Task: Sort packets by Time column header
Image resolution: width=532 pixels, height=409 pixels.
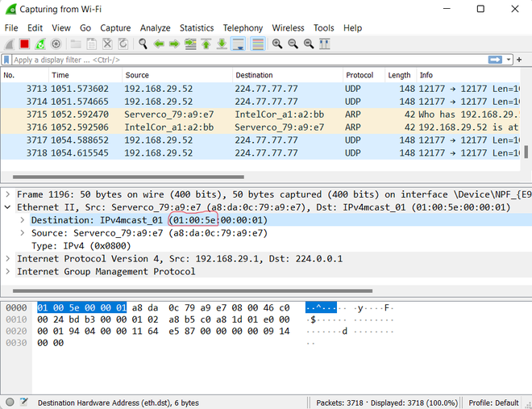Action: [85, 75]
